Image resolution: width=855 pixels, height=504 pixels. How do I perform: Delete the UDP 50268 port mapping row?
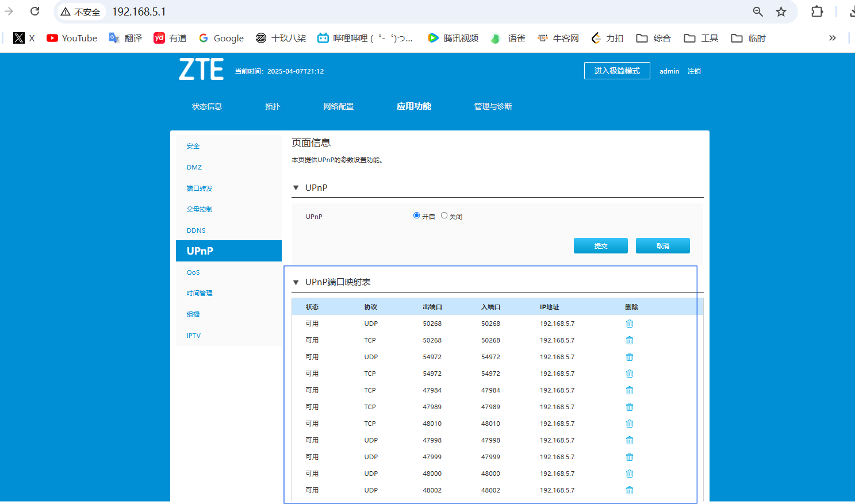[629, 324]
